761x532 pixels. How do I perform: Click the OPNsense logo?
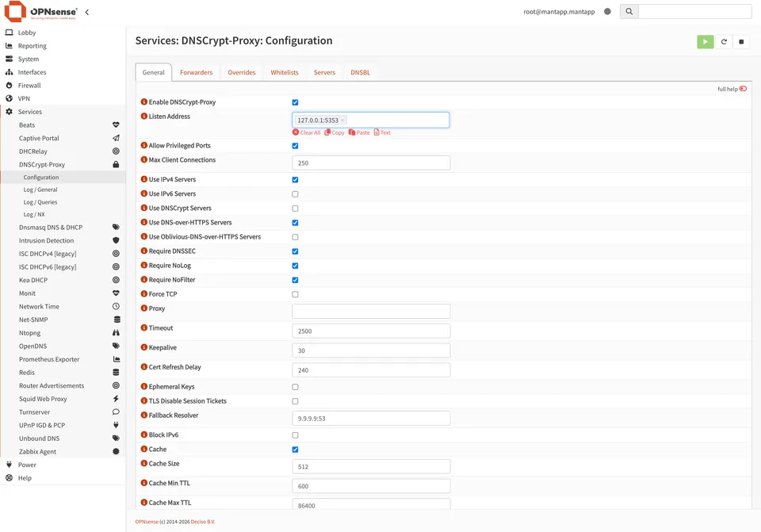pyautogui.click(x=40, y=11)
